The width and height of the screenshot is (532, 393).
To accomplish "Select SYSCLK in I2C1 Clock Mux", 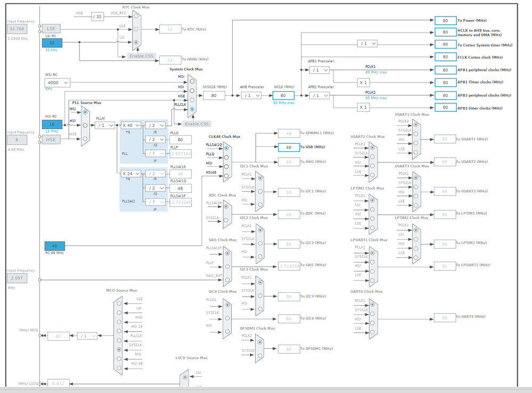I will pos(260,191).
